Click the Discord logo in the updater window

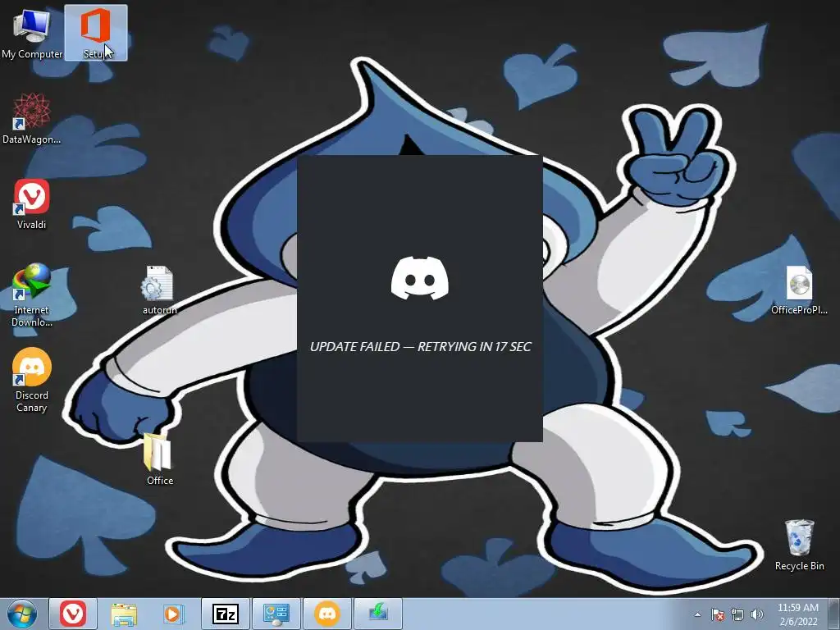click(x=420, y=278)
